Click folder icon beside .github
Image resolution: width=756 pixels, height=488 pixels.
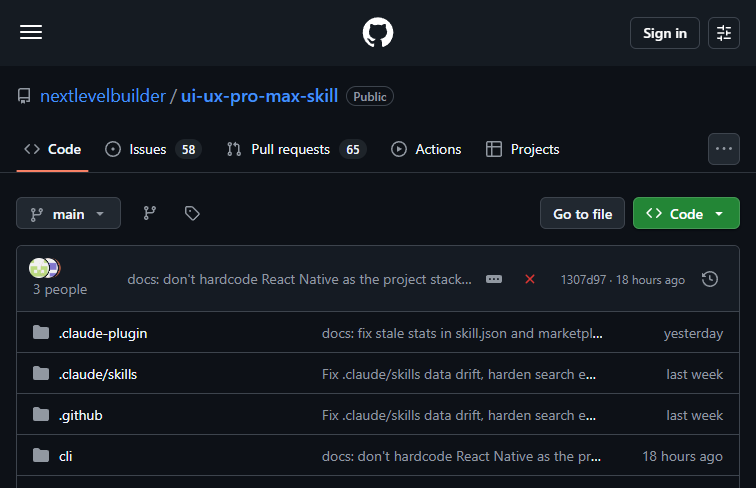[x=41, y=414]
